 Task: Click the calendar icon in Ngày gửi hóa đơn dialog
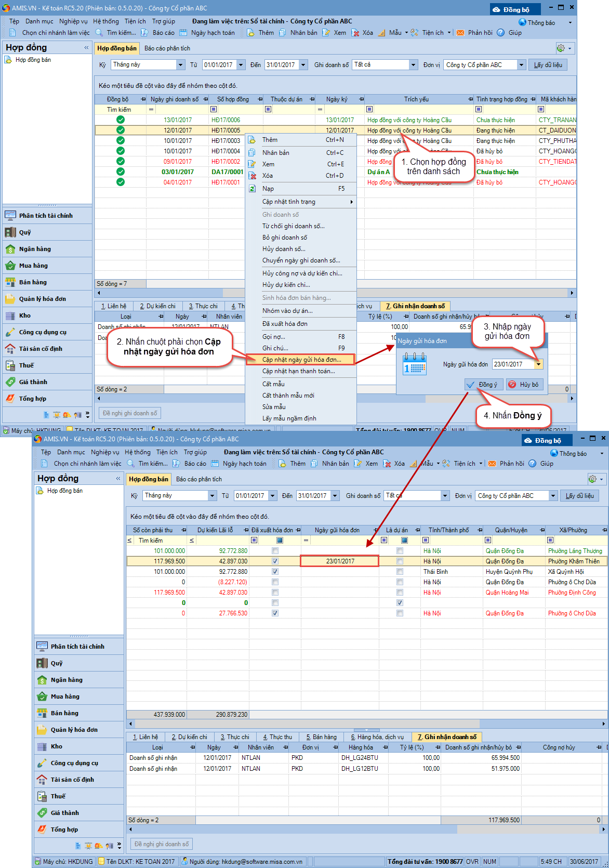click(x=415, y=364)
